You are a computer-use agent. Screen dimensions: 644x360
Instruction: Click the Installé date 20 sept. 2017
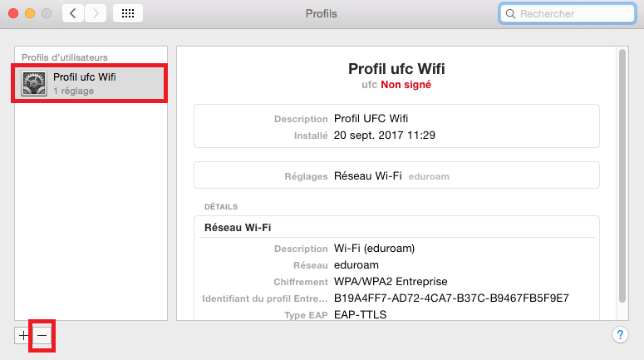(x=385, y=135)
